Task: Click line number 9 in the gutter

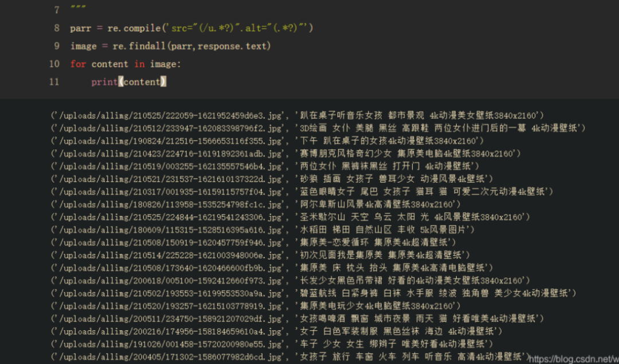Action: [56, 46]
